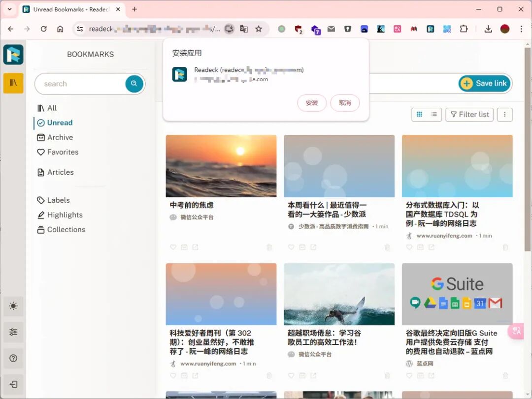Click the translate page icon in address bar

click(244, 29)
